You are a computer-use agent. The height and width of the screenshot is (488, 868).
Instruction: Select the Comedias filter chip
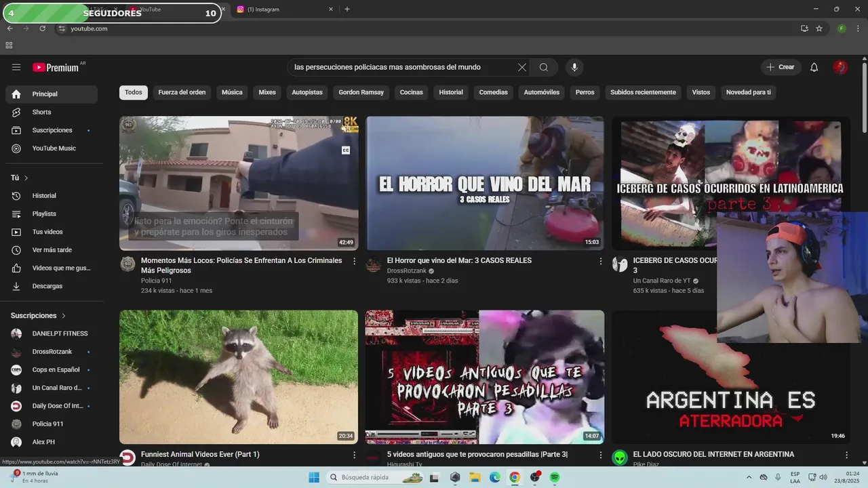[493, 92]
